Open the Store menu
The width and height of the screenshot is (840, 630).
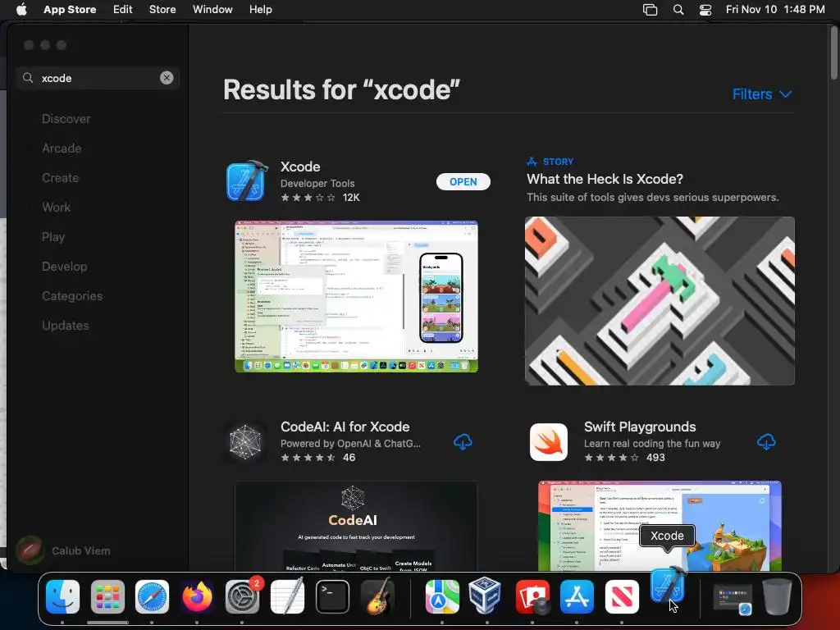pyautogui.click(x=162, y=9)
